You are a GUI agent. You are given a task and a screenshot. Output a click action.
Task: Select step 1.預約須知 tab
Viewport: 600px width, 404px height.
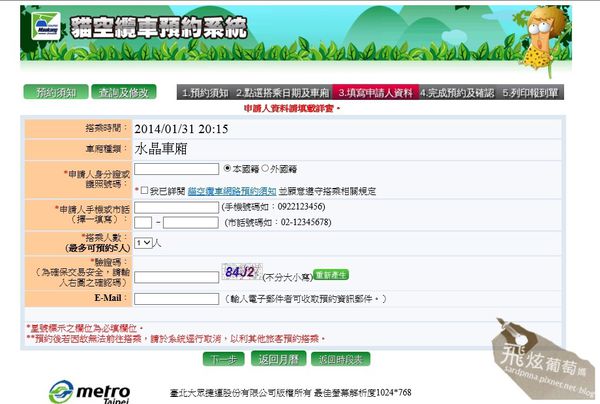[x=205, y=93]
